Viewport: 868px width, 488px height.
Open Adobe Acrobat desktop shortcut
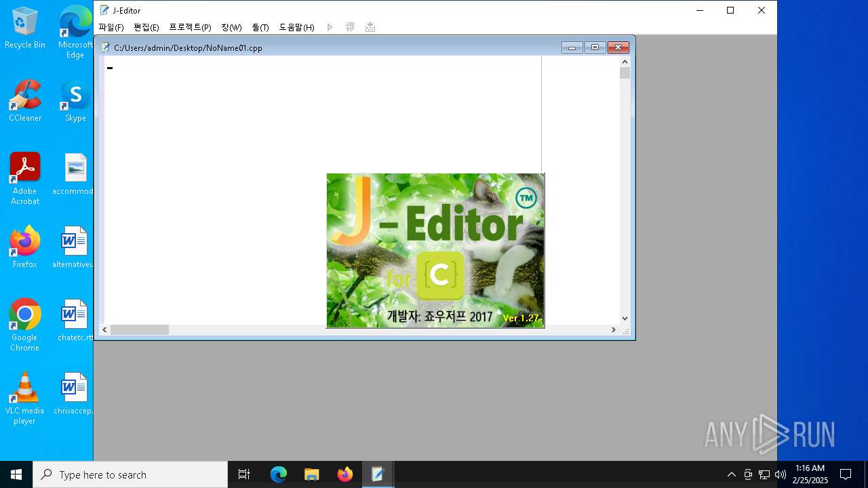click(25, 179)
